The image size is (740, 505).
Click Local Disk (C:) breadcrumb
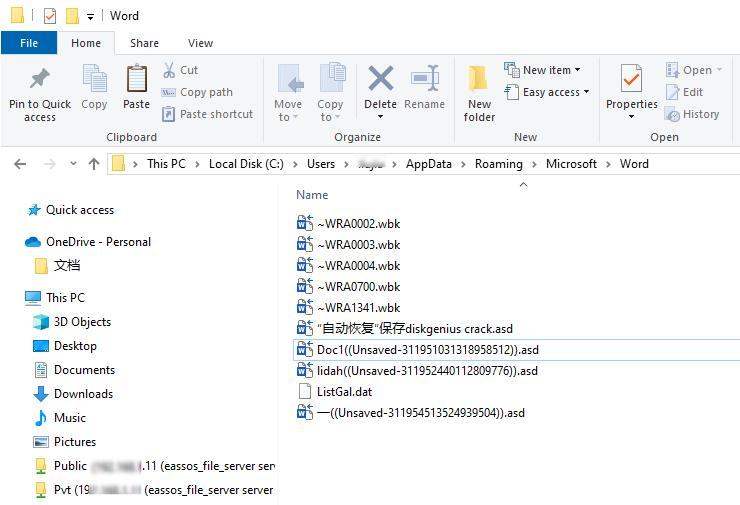[x=246, y=164]
